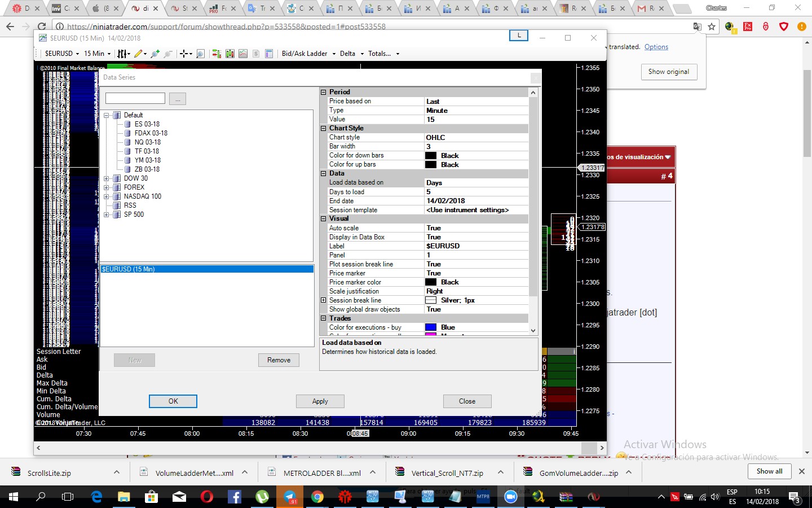Select the RSS instrument list
Screen dimensions: 812x508
[x=130, y=205]
